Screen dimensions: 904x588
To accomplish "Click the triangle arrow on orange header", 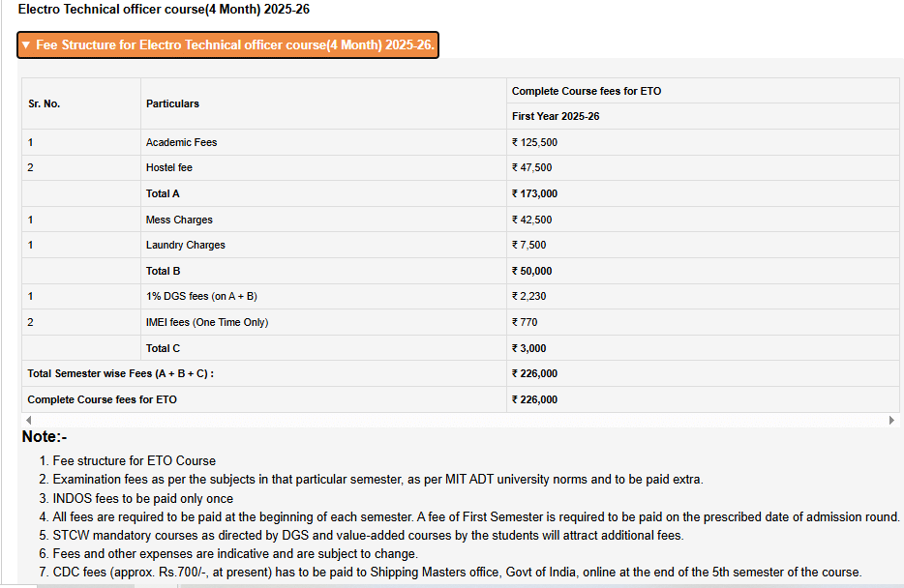I will pyautogui.click(x=26, y=45).
